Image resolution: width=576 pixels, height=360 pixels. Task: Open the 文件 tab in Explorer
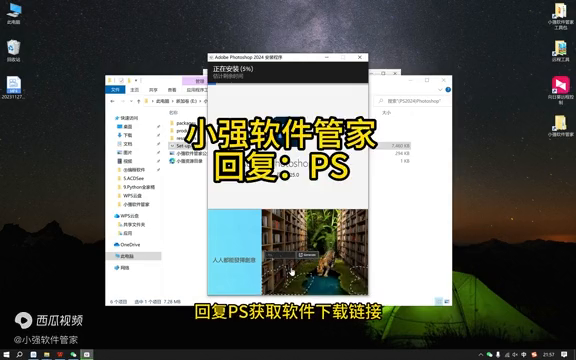click(115, 90)
